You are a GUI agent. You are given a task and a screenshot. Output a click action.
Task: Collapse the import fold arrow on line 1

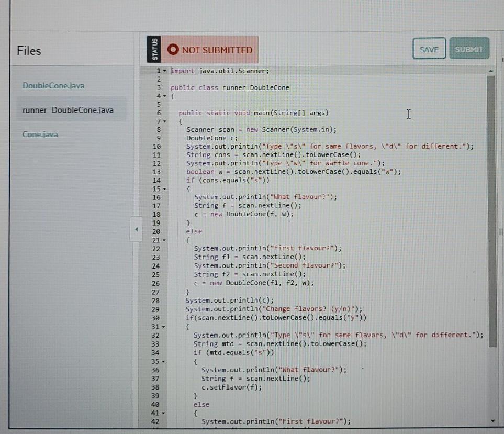[164, 71]
